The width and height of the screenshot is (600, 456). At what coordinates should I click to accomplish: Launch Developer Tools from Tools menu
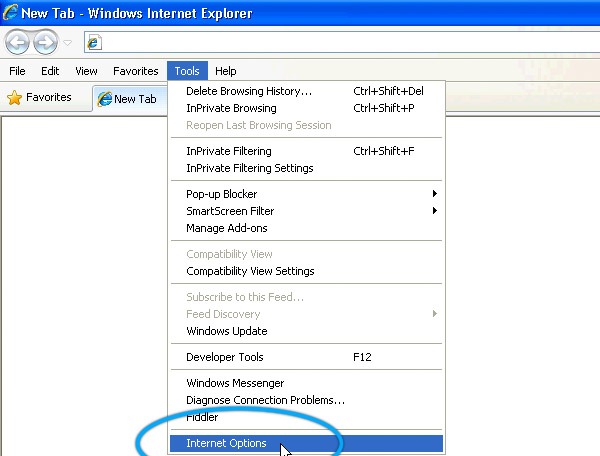pos(225,357)
